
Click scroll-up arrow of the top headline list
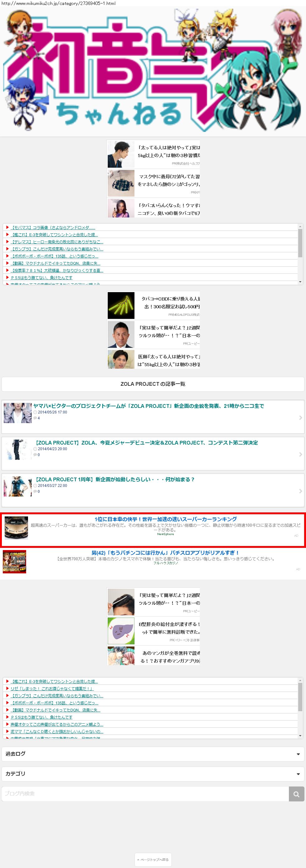click(x=300, y=227)
